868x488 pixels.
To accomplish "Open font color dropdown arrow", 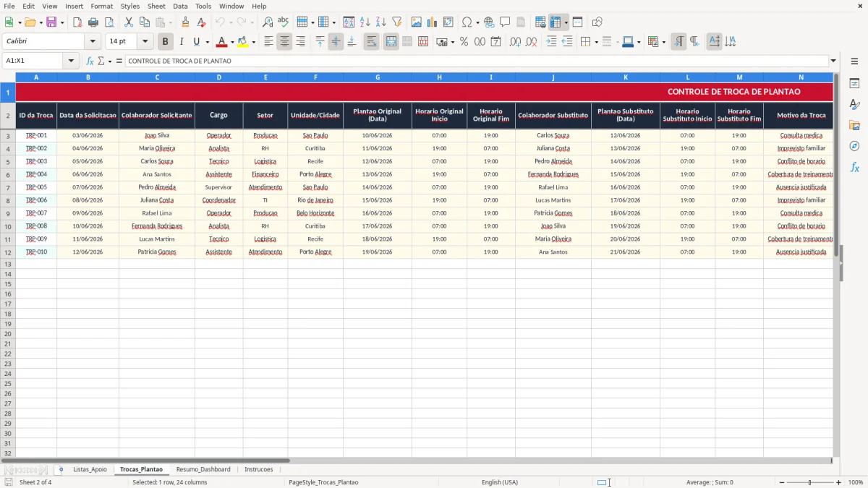I will click(232, 42).
